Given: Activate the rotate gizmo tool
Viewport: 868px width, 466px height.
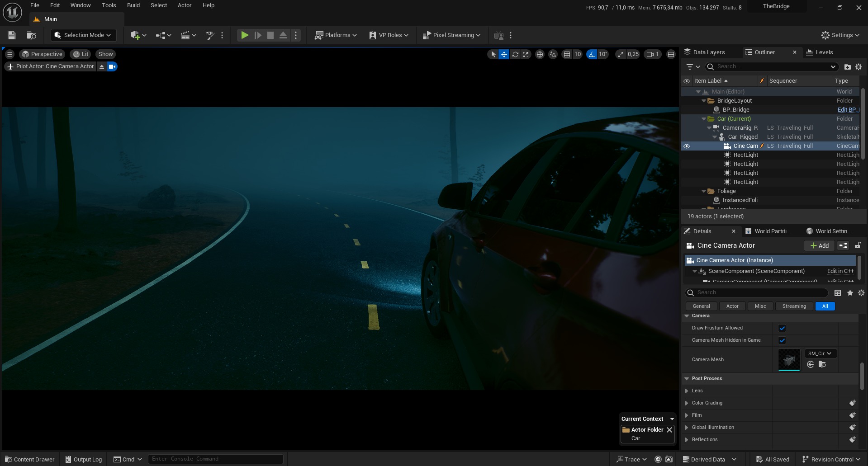Looking at the screenshot, I should pyautogui.click(x=515, y=54).
